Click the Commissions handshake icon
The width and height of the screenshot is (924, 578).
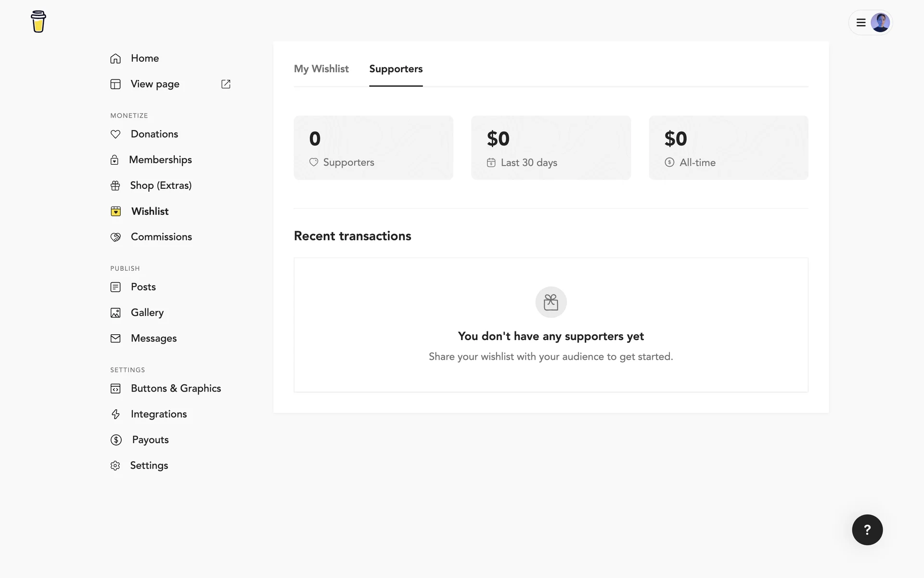(115, 237)
